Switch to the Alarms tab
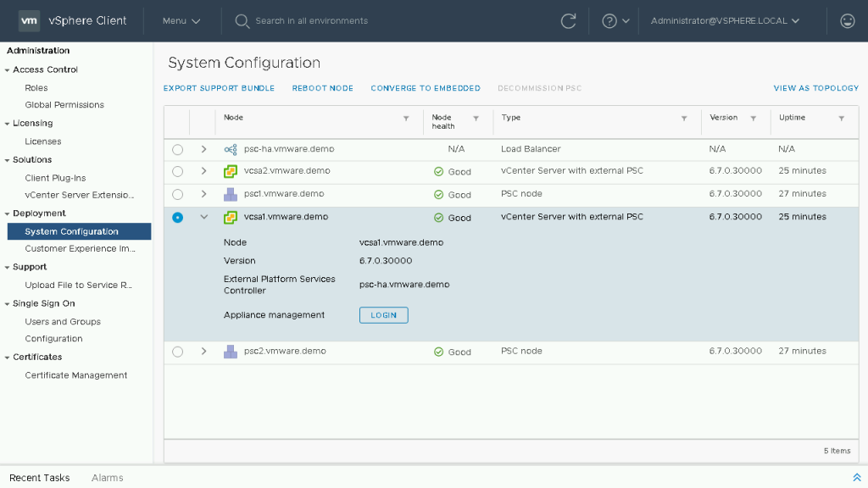Viewport: 868px width, 488px height. [x=108, y=478]
